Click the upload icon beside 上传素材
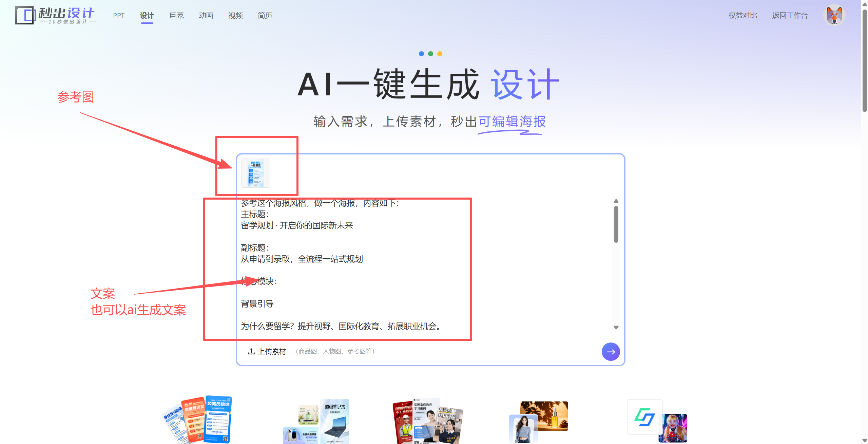This screenshot has height=444, width=868. point(251,351)
